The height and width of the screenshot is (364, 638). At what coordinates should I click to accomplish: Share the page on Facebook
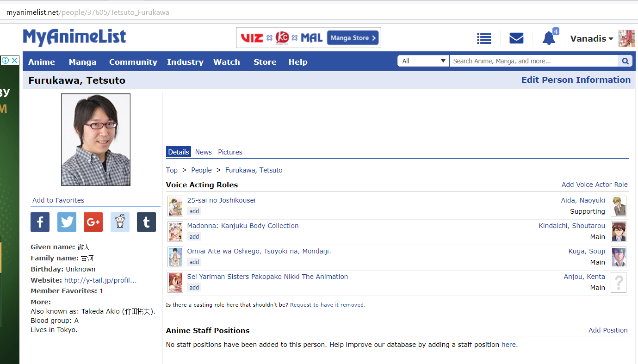coord(40,222)
